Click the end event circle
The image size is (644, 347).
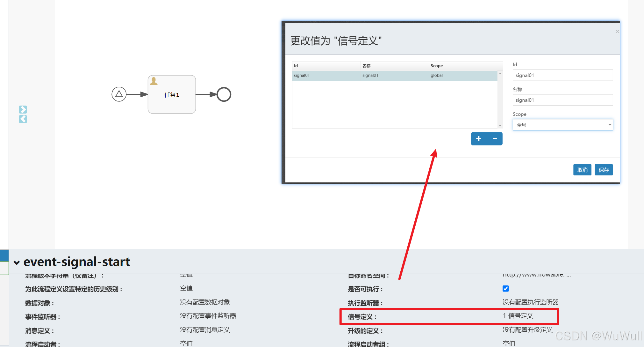[x=224, y=94]
